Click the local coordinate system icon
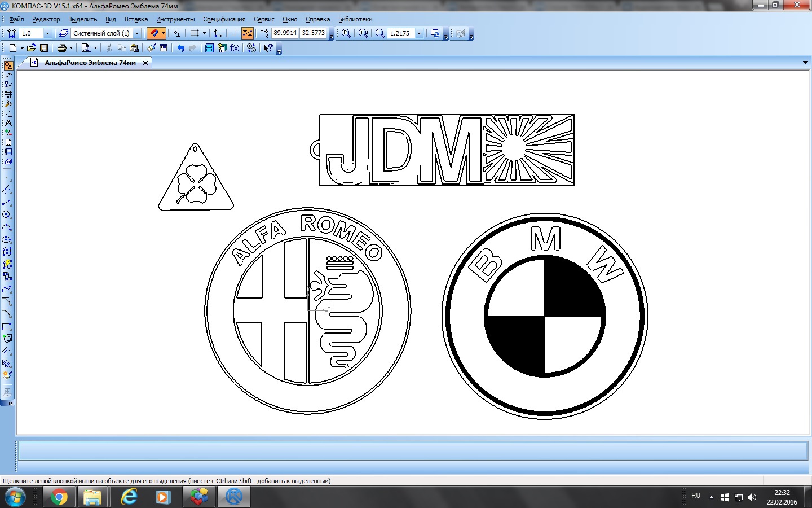Viewport: 812px width, 508px height. [x=218, y=33]
